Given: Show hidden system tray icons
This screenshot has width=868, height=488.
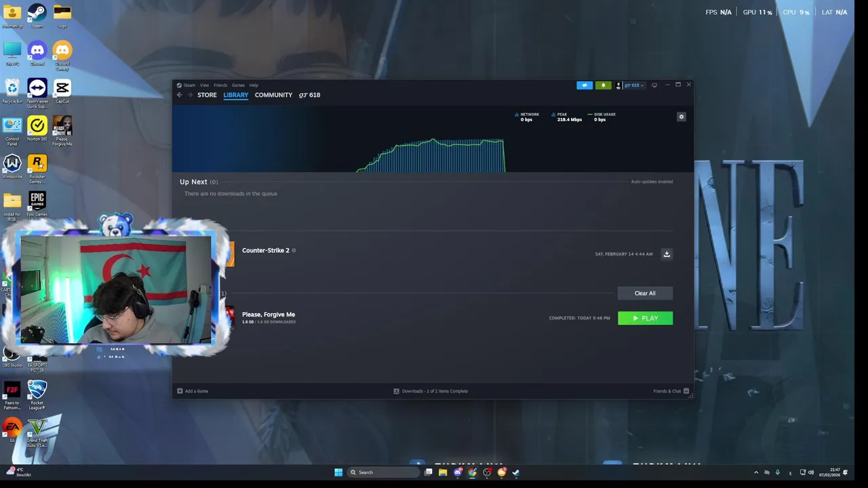Looking at the screenshot, I should [756, 472].
